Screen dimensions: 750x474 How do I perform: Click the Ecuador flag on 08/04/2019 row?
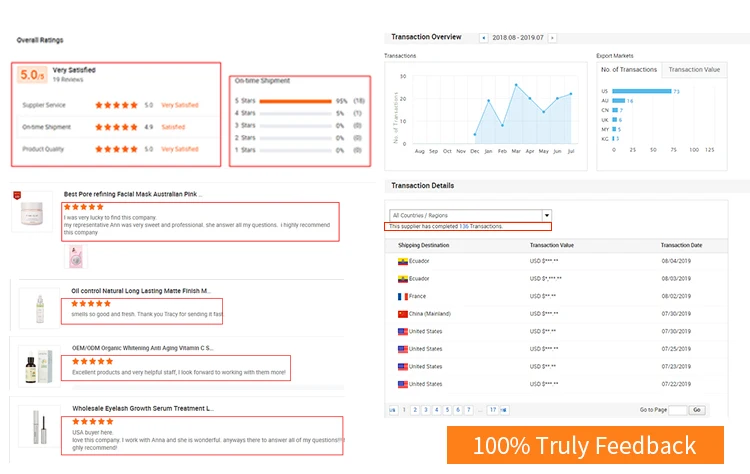[x=403, y=262]
